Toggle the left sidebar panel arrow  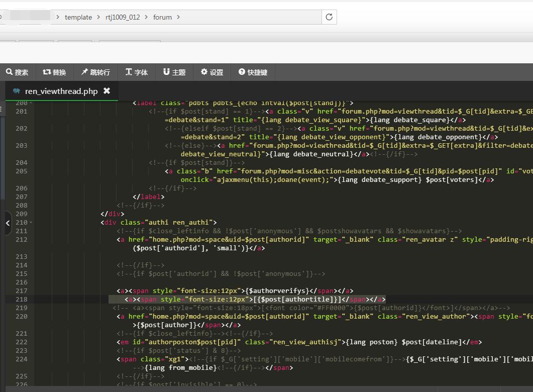pyautogui.click(x=8, y=223)
